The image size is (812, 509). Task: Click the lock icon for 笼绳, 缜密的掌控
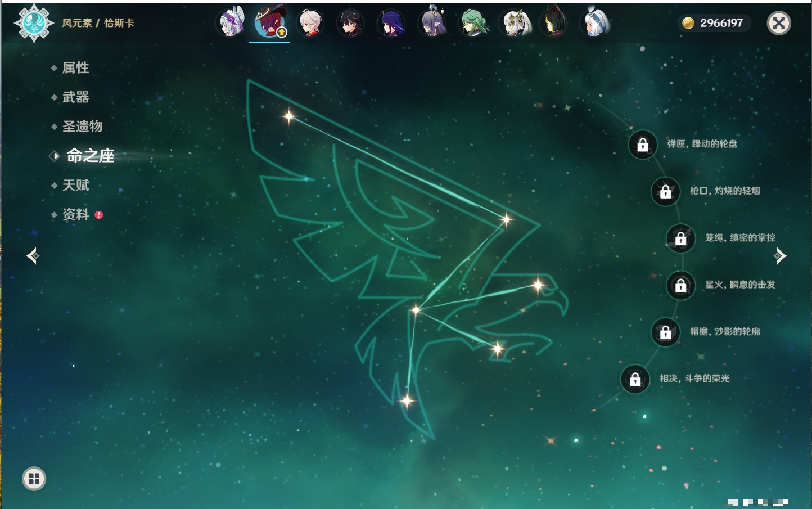[x=681, y=238]
